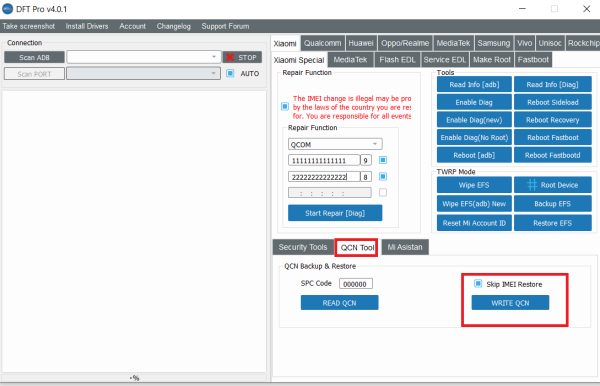Screen dimensions: 600x386
Task: Click Reboot [adb] button
Action: [474, 155]
